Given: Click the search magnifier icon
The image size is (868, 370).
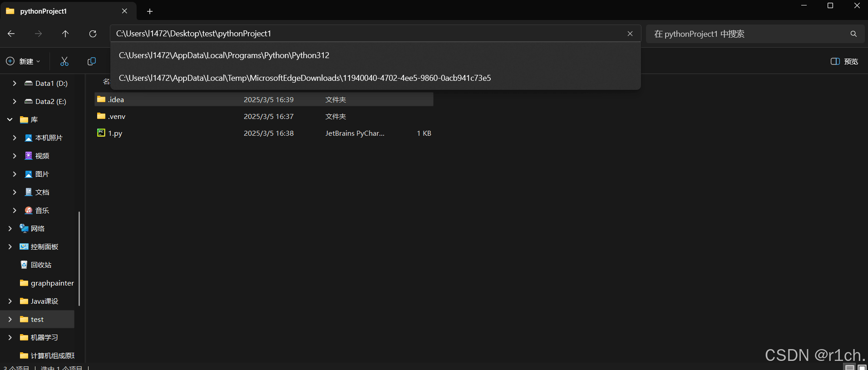Looking at the screenshot, I should (x=853, y=34).
